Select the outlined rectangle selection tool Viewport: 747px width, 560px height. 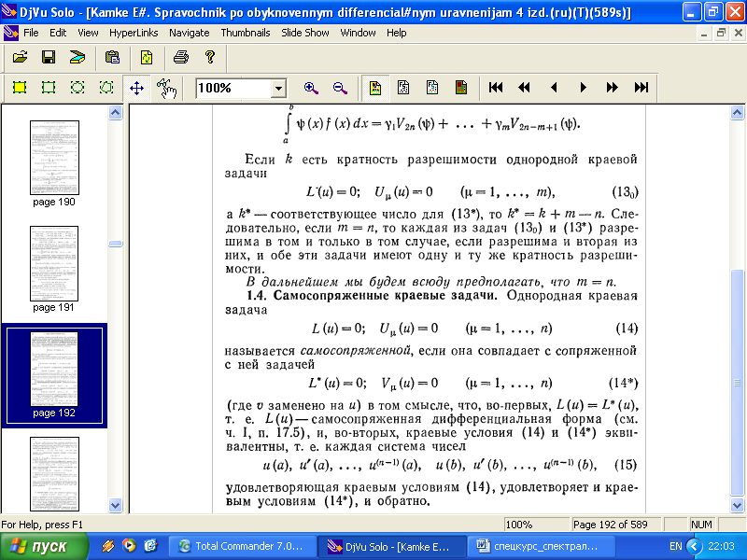[49, 88]
